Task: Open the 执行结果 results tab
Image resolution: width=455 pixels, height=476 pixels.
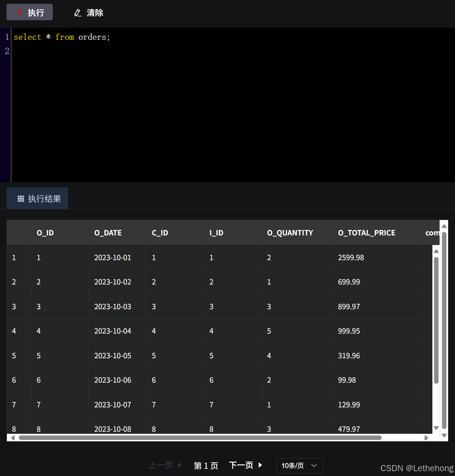Action: (x=37, y=198)
